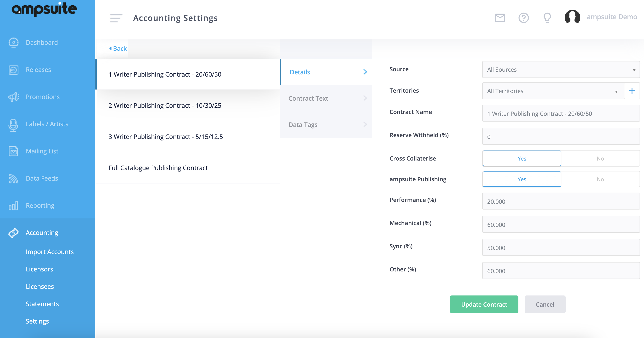Click the user avatar picture

pos(572,17)
